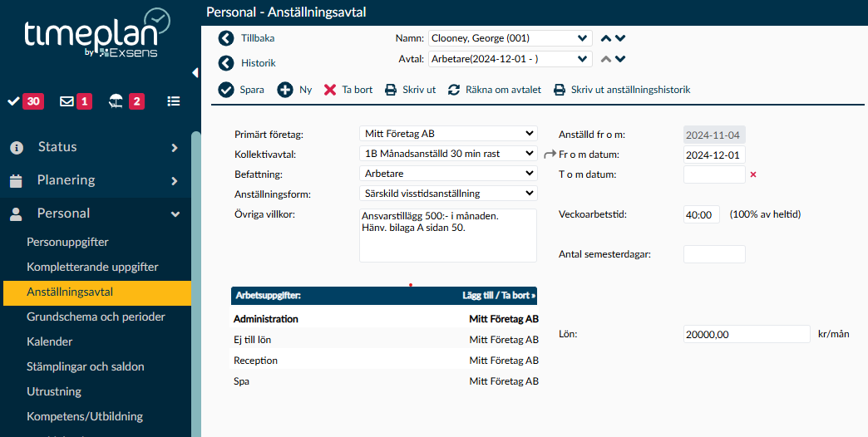The image size is (868, 437).
Task: Click the Räkna om avtalet refresh icon
Action: [x=454, y=90]
